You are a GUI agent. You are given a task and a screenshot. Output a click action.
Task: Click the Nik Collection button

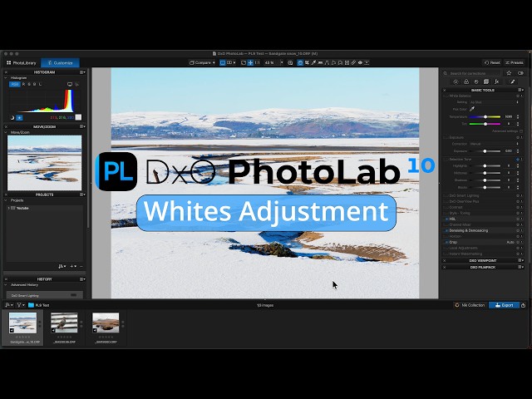[x=470, y=305]
